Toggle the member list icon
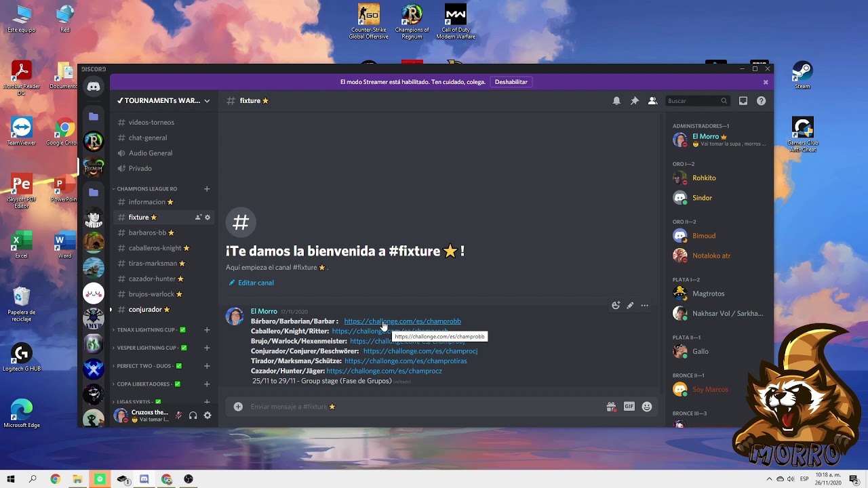Screen dimensions: 868x488 click(x=652, y=100)
